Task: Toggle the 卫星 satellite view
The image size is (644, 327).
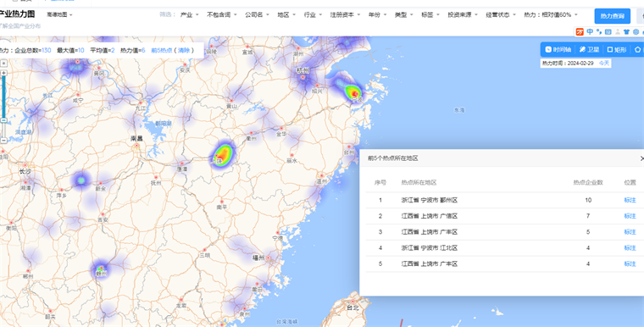Action: pyautogui.click(x=590, y=50)
